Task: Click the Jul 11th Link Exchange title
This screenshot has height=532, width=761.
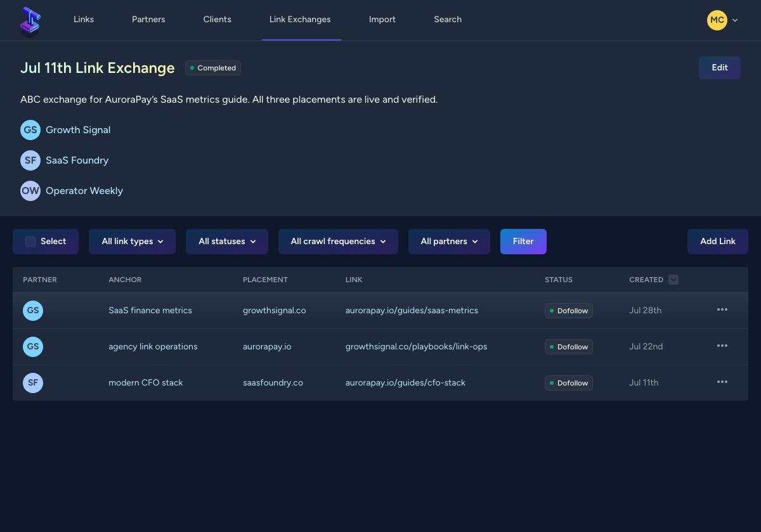Action: click(x=98, y=68)
